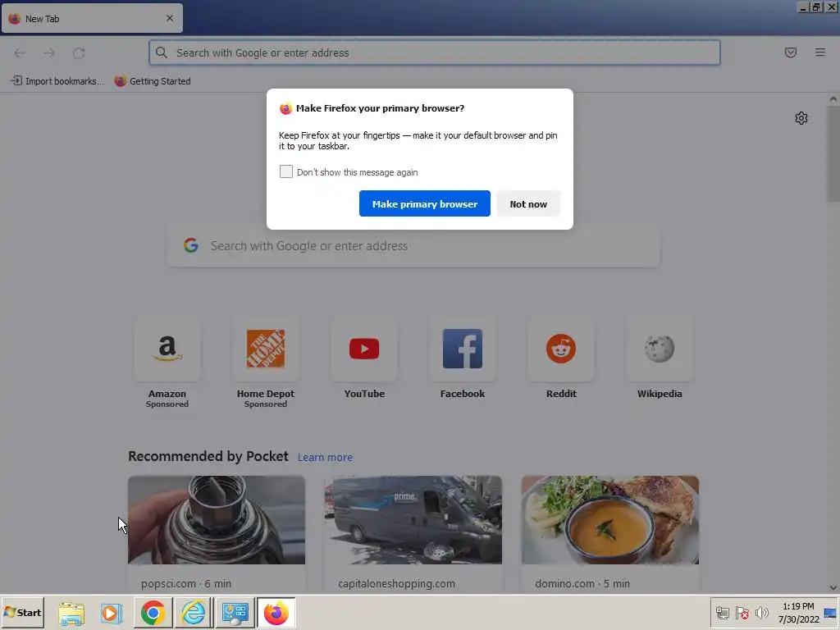Click the scrollbar down arrow
840x630 pixels.
click(833, 587)
